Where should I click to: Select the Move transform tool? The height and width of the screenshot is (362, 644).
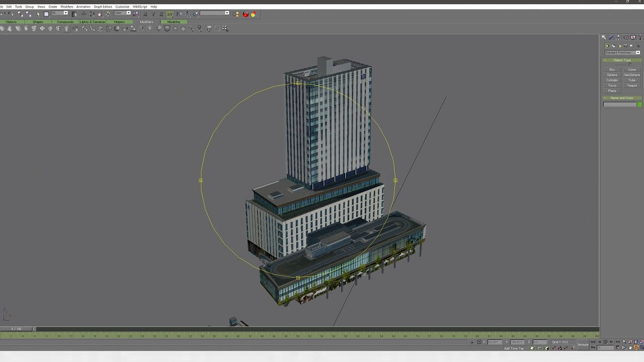point(84,14)
